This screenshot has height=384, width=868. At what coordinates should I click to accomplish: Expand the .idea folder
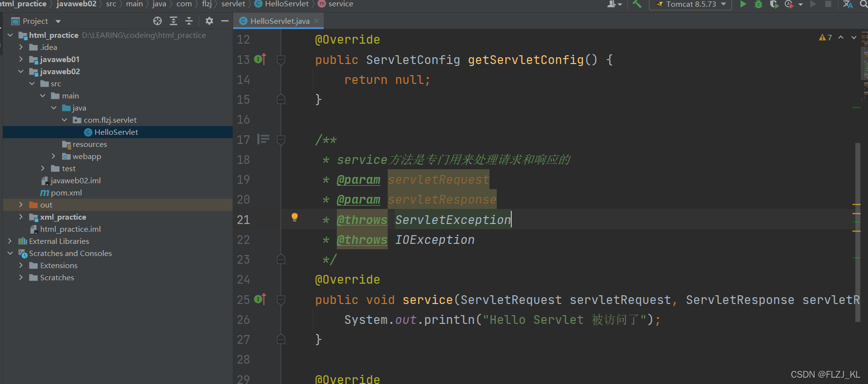[21, 47]
